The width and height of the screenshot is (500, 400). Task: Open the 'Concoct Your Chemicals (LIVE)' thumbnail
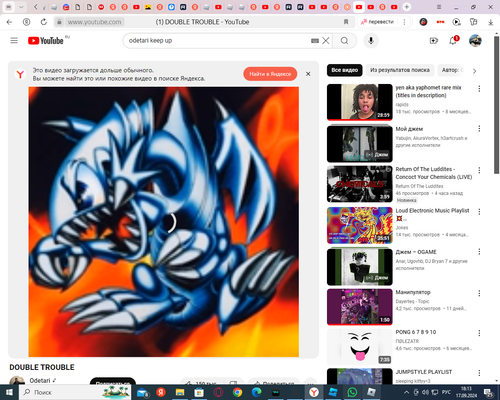pos(360,184)
